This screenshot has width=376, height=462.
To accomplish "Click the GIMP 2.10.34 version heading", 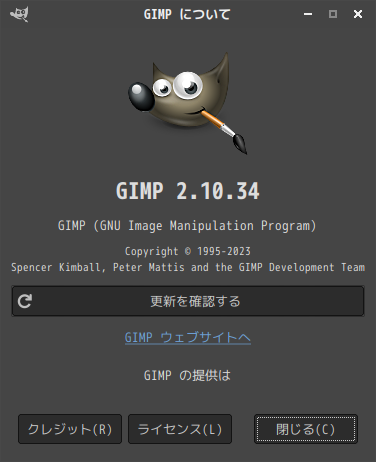I will pyautogui.click(x=188, y=191).
